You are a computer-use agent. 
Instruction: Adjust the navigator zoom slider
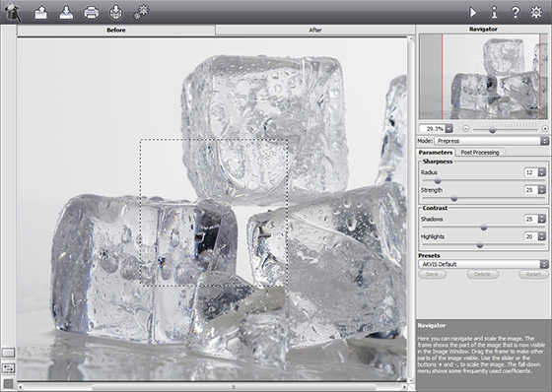(492, 130)
